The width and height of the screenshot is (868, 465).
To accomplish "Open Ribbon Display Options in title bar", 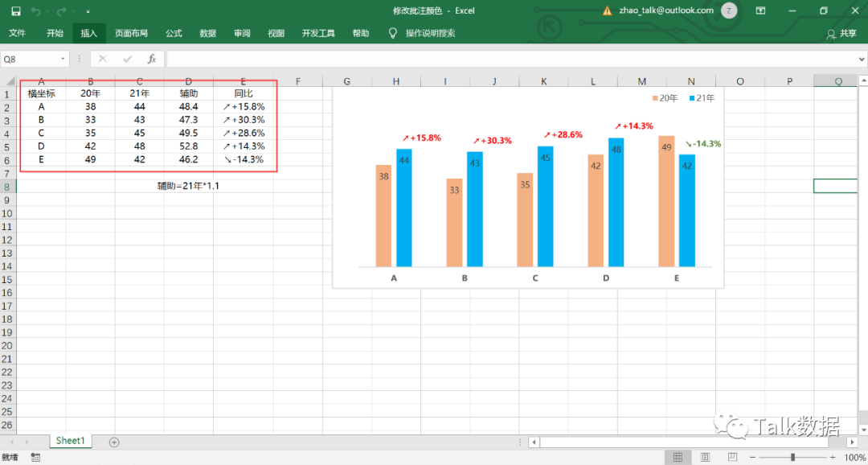I will click(760, 10).
